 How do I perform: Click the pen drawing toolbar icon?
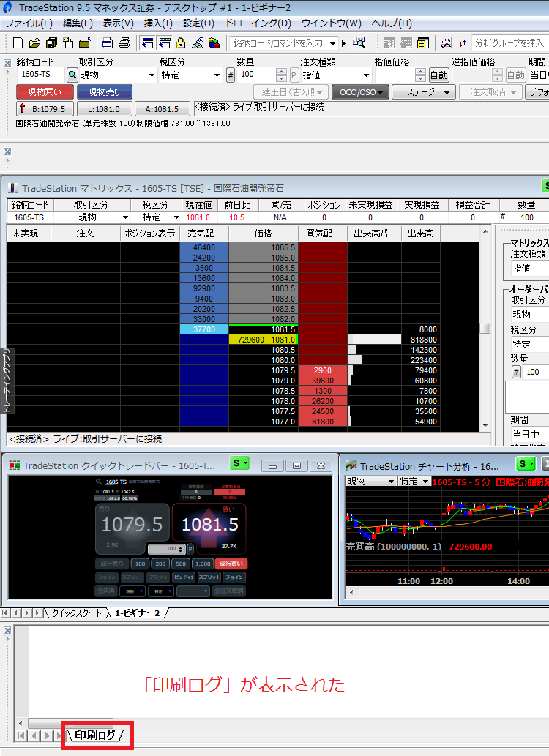tap(198, 43)
